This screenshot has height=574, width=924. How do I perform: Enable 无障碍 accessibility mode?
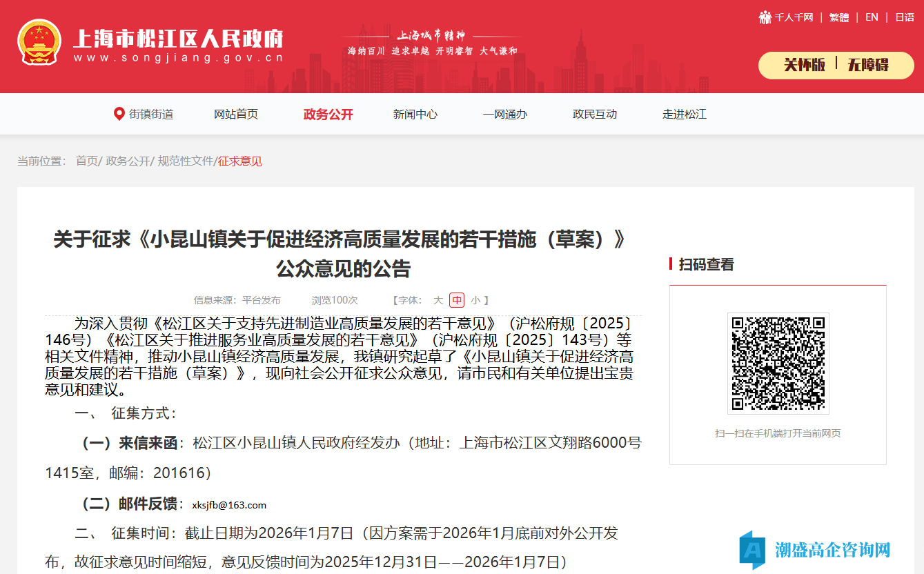pyautogui.click(x=868, y=65)
